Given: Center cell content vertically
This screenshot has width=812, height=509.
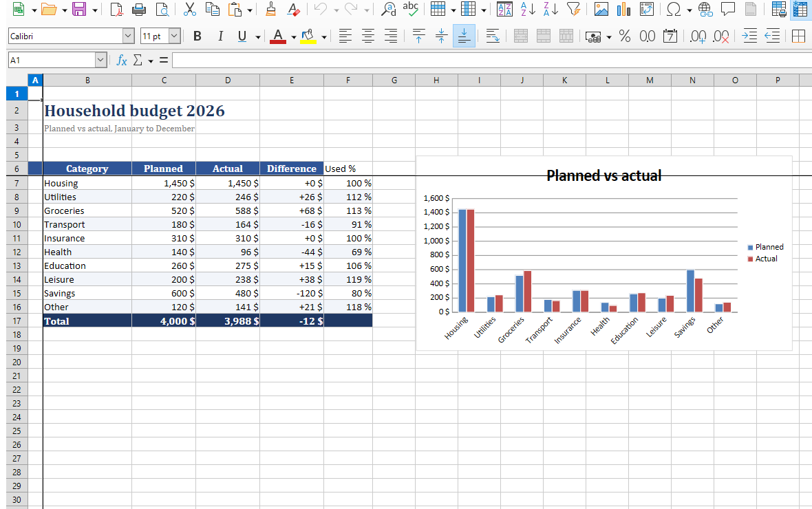Looking at the screenshot, I should (x=441, y=36).
